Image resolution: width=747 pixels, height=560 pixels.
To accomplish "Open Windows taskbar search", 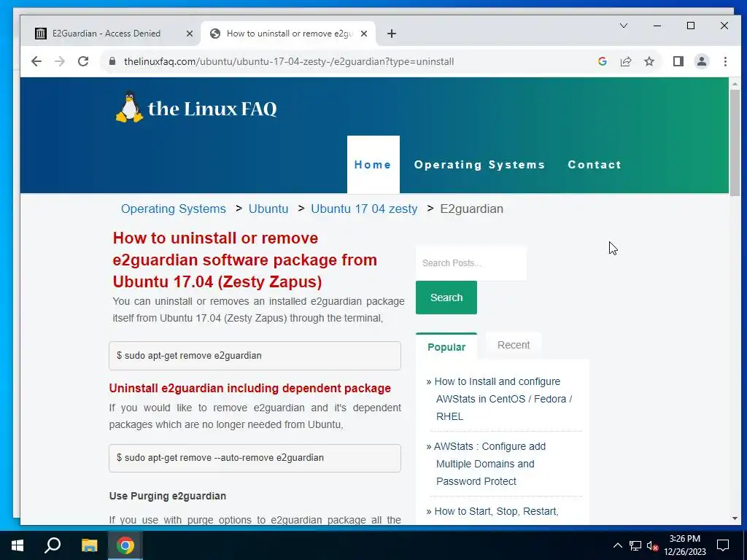I will 53,545.
